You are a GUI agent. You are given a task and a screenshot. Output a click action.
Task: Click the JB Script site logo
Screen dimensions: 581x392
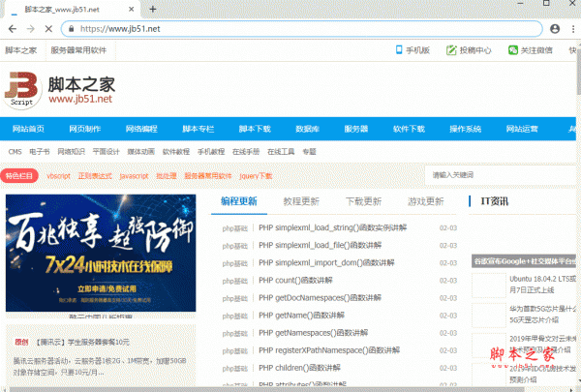(22, 90)
